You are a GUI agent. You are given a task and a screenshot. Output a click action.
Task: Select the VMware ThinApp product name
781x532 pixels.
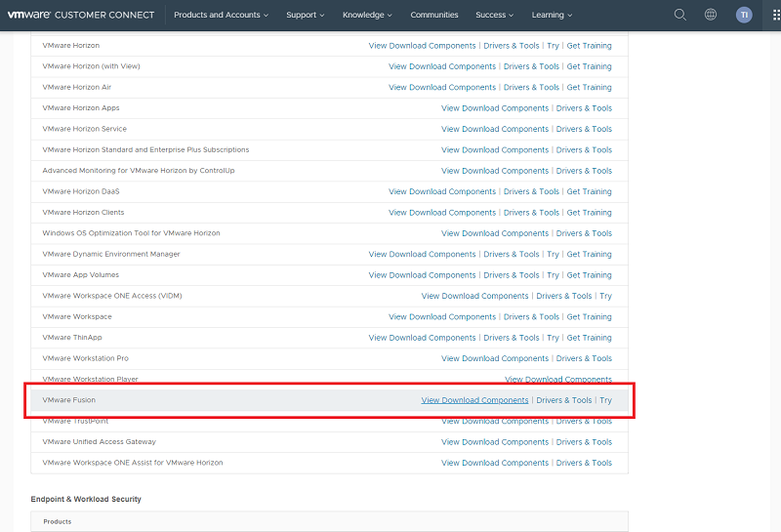(72, 337)
